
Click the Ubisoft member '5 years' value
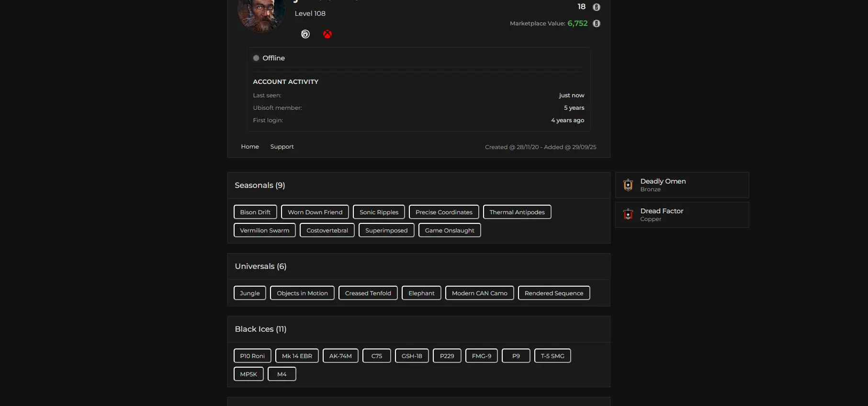coord(574,108)
